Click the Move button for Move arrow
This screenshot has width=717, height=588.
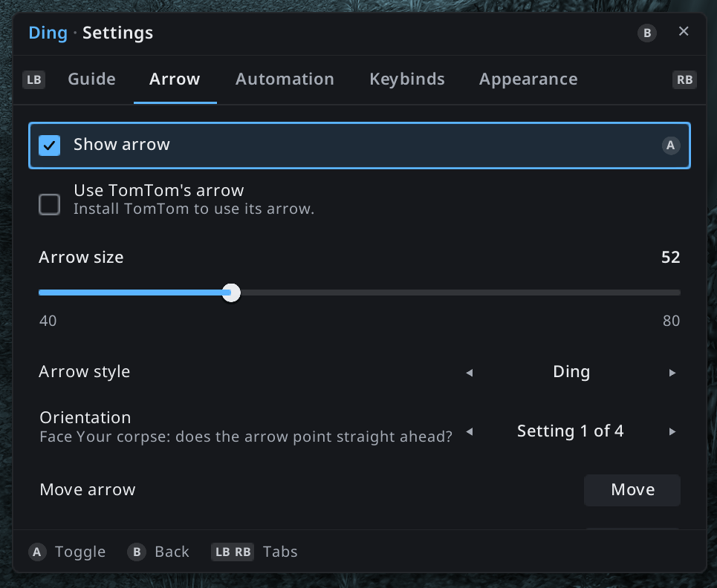click(632, 490)
